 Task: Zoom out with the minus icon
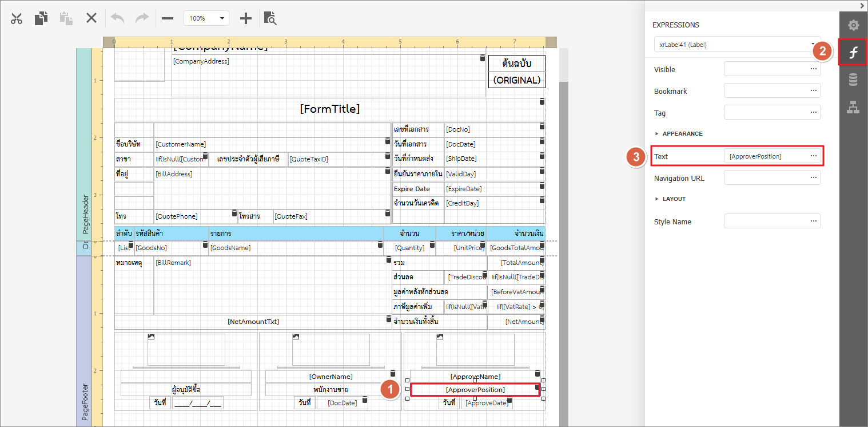tap(168, 18)
